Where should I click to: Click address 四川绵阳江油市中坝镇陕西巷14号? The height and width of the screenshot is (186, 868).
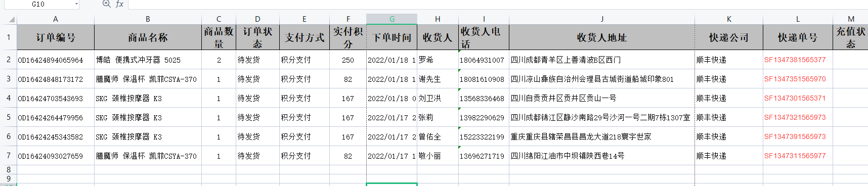click(x=602, y=156)
